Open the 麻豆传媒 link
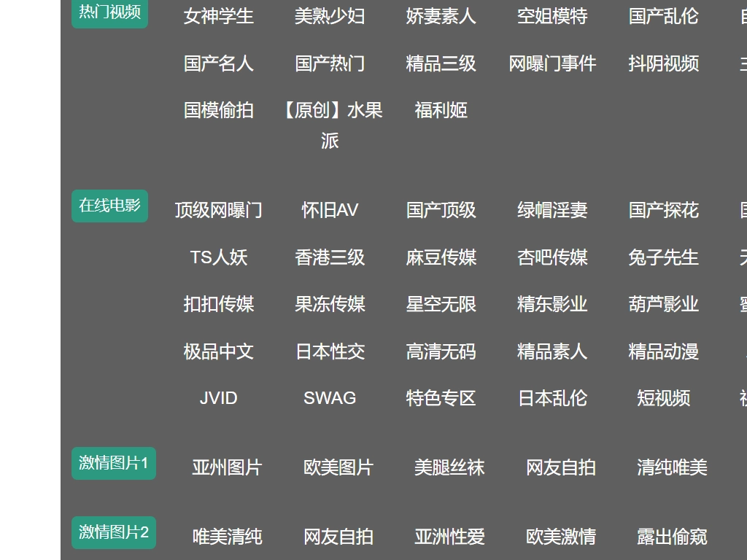The width and height of the screenshot is (747, 560). (441, 257)
